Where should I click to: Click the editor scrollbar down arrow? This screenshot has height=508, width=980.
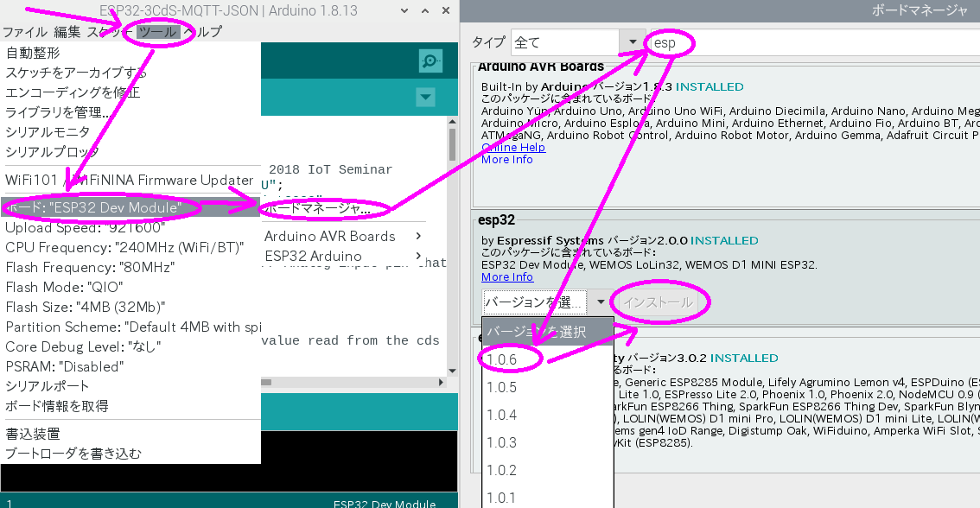pos(452,371)
